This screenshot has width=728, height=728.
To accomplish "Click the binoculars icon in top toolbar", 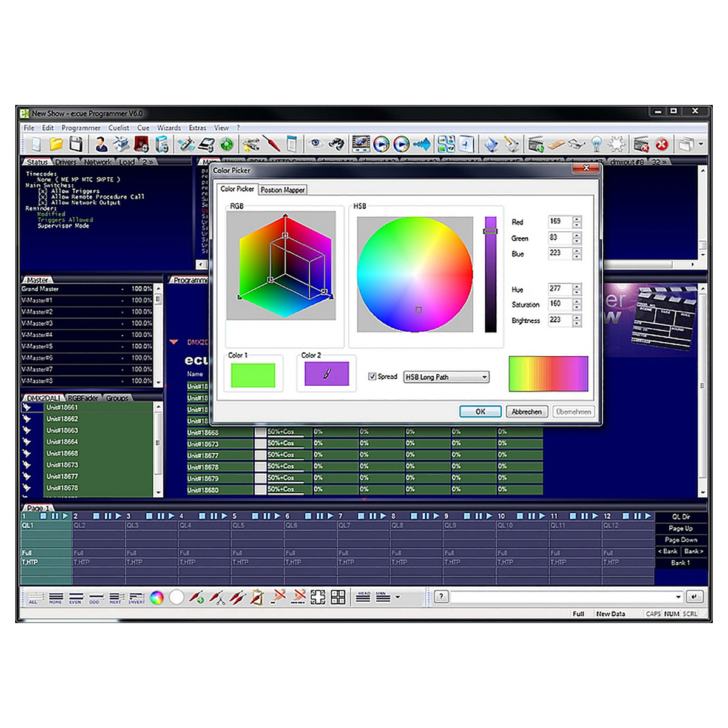I will pos(336,144).
